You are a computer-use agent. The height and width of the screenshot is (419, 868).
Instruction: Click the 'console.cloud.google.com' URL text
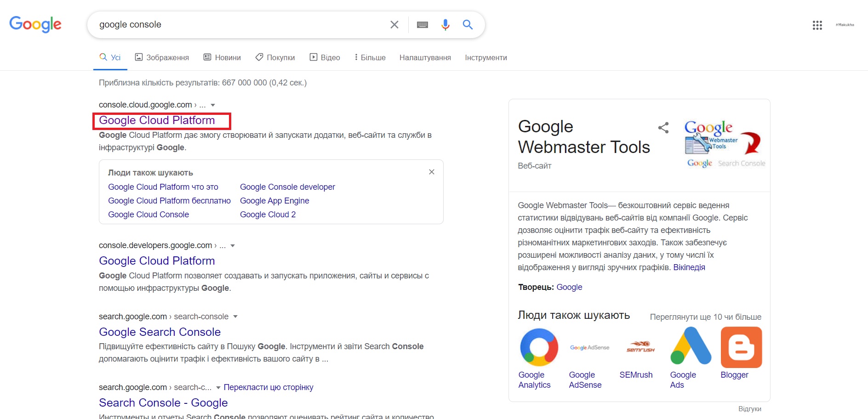point(145,105)
